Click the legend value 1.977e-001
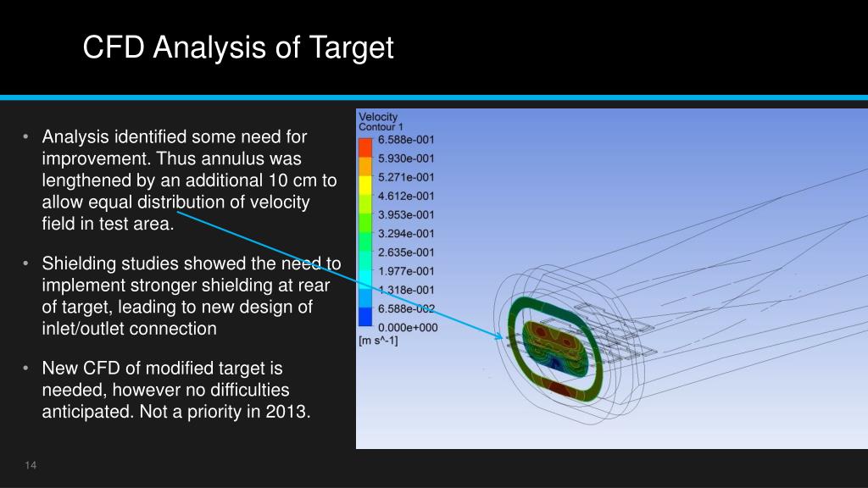Viewport: 868px width, 488px height. (x=406, y=272)
